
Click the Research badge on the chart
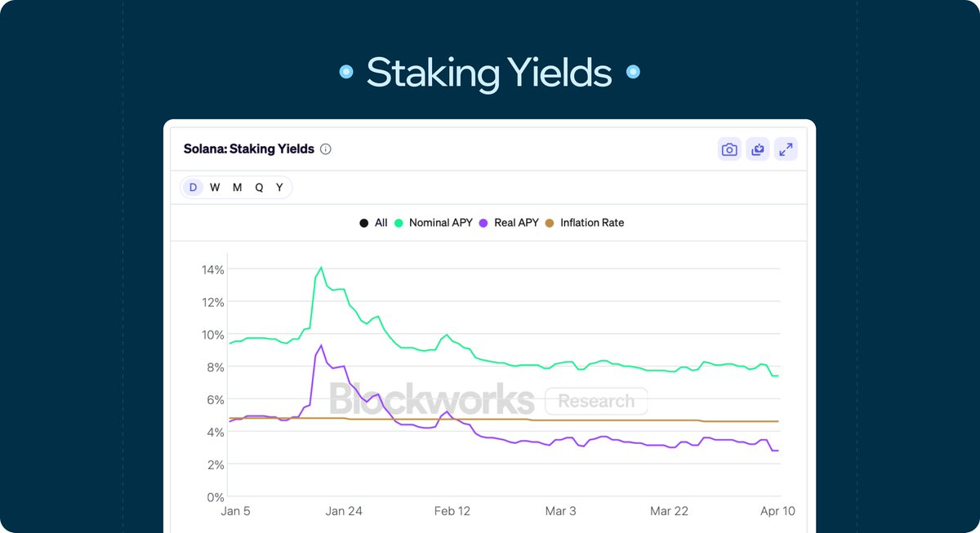[596, 401]
